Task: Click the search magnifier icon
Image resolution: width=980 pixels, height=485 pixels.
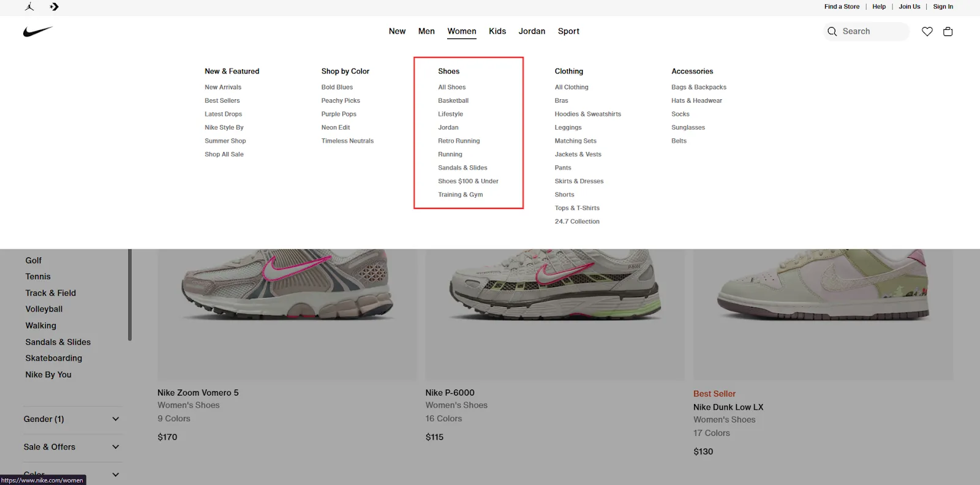Action: (x=832, y=31)
